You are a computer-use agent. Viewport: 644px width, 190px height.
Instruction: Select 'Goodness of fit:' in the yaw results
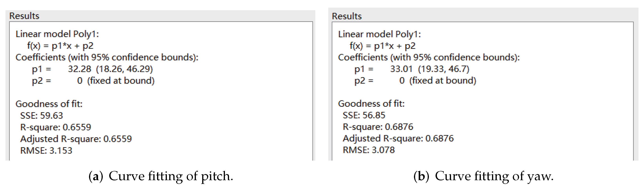(371, 103)
